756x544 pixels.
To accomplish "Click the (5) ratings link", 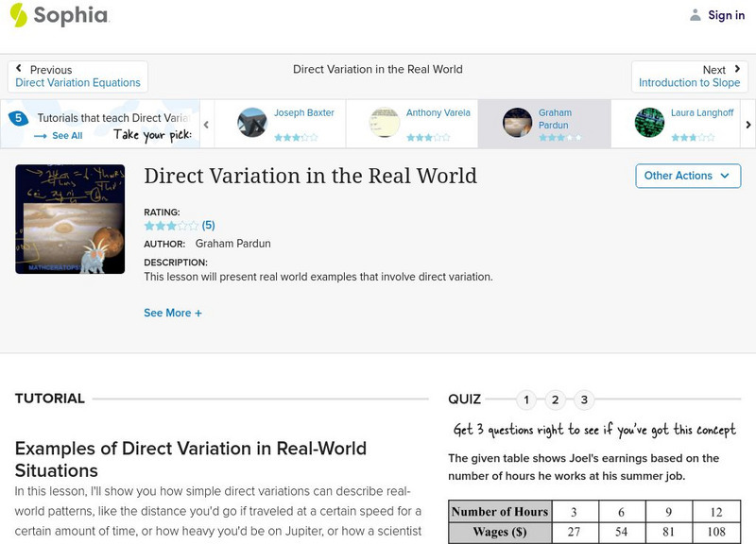I will tap(209, 226).
